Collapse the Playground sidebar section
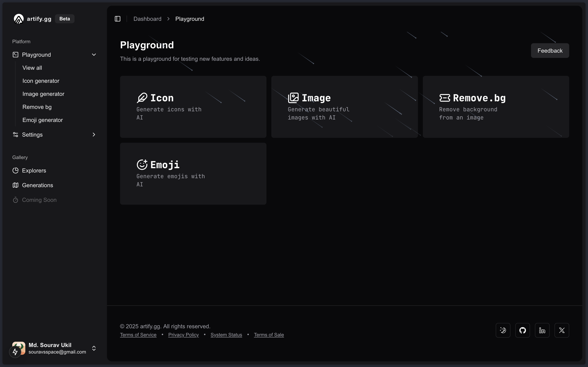This screenshot has width=588, height=367. click(x=94, y=55)
